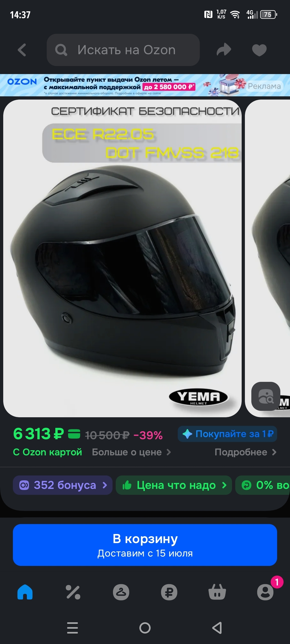Open the Ozon search field

point(123,50)
